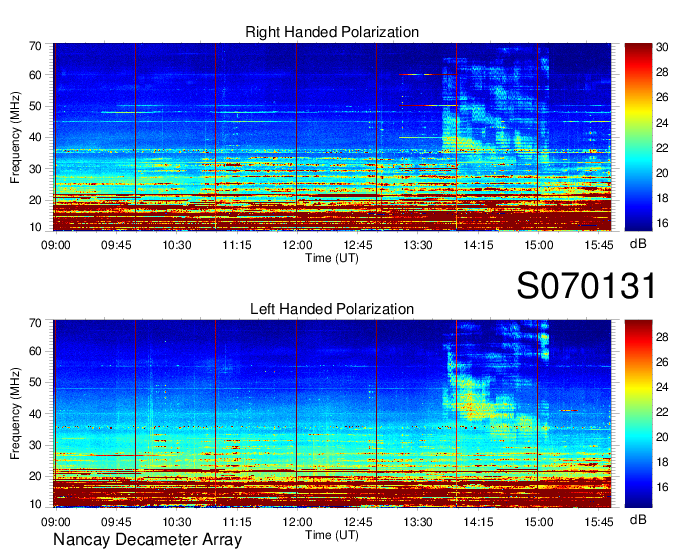The image size is (680, 552).
Task: Click Frequency (MHz) axis label of Left Handed plot
Action: point(15,414)
